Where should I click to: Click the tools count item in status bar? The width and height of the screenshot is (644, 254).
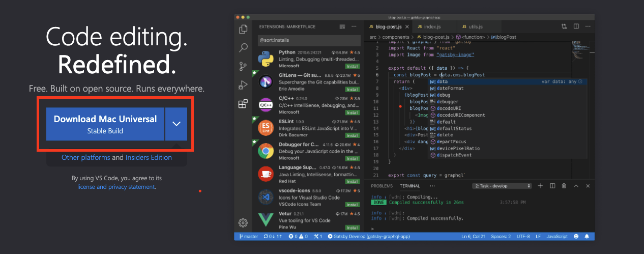pyautogui.click(x=318, y=237)
